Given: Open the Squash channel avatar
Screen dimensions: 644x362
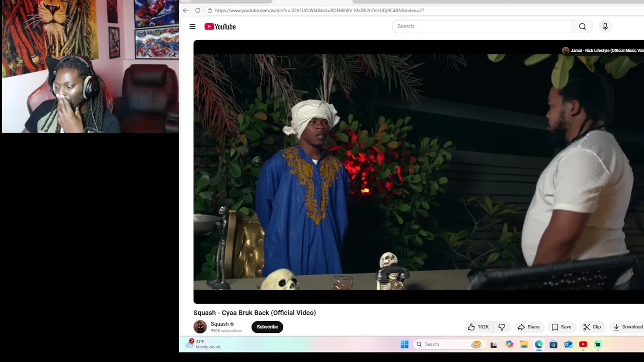Looking at the screenshot, I should [200, 327].
